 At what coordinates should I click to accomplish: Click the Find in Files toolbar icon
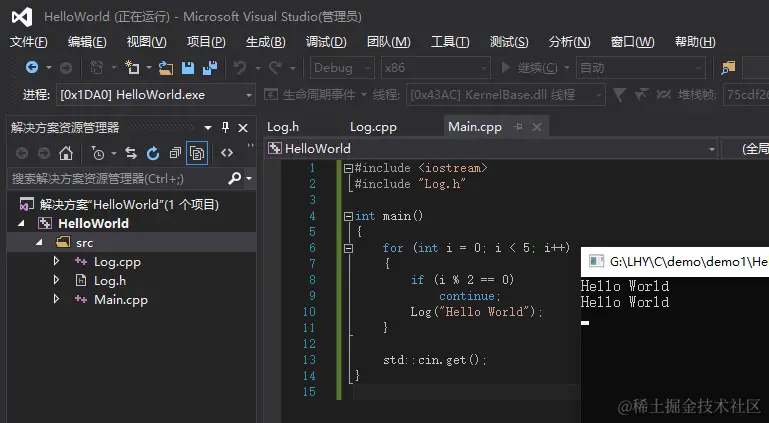[728, 68]
